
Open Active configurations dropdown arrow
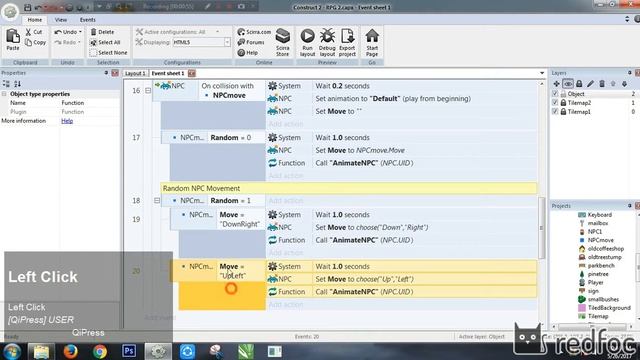(x=218, y=32)
